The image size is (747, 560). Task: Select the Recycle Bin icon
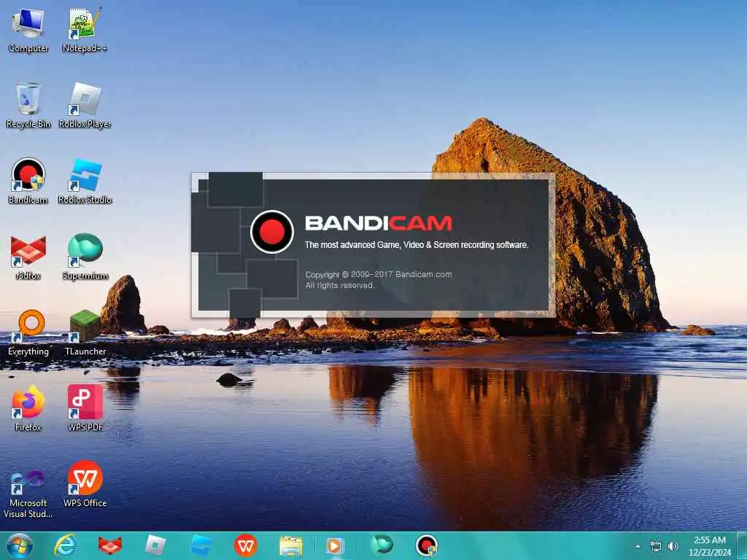click(x=28, y=105)
